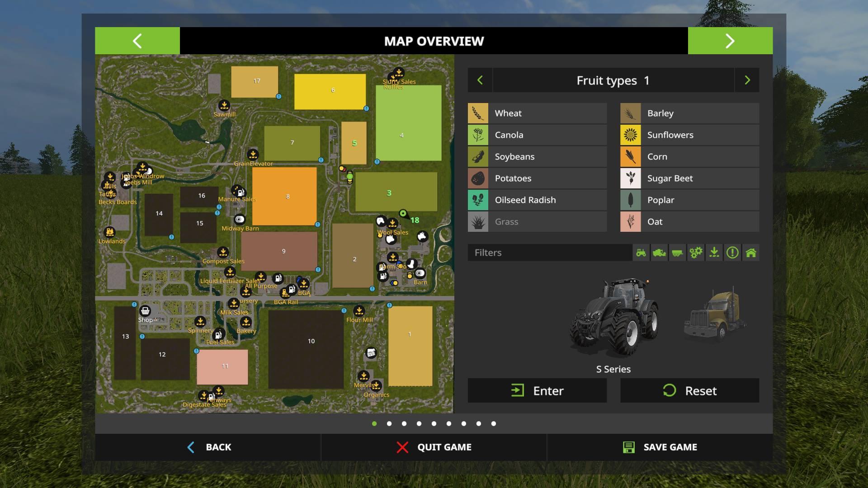Toggle the tip stations filter icon
868x488 pixels.
click(x=714, y=253)
